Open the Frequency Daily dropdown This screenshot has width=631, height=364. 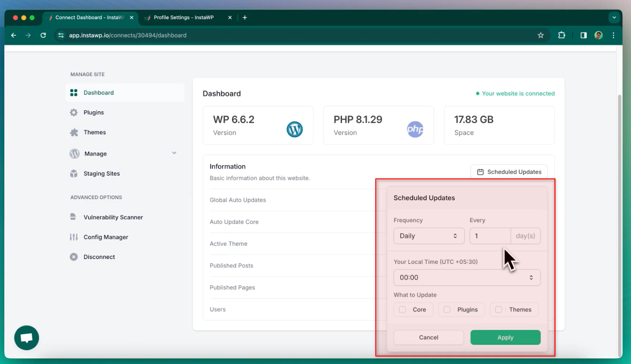tap(429, 236)
